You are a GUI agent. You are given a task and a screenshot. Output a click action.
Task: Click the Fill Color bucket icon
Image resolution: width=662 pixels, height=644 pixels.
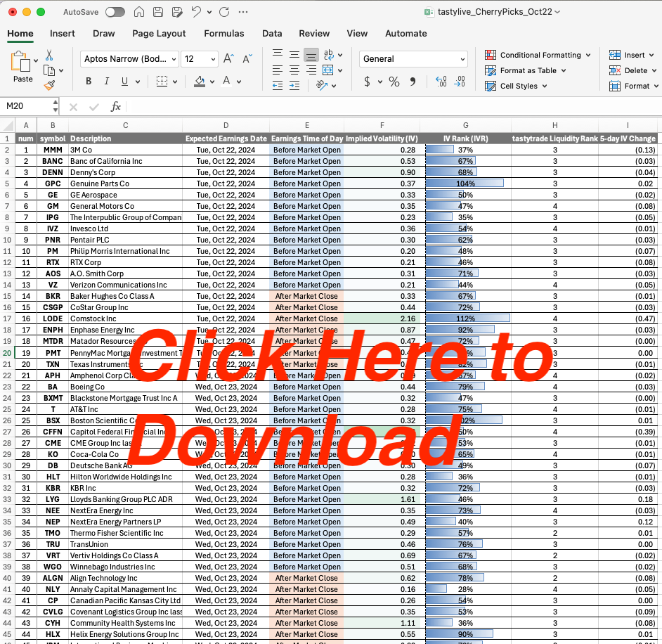point(200,81)
